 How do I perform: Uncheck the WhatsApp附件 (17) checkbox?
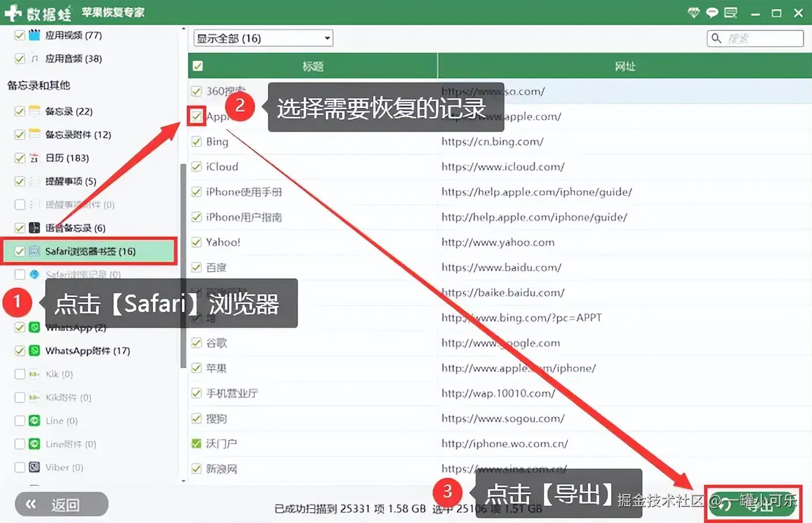click(20, 350)
